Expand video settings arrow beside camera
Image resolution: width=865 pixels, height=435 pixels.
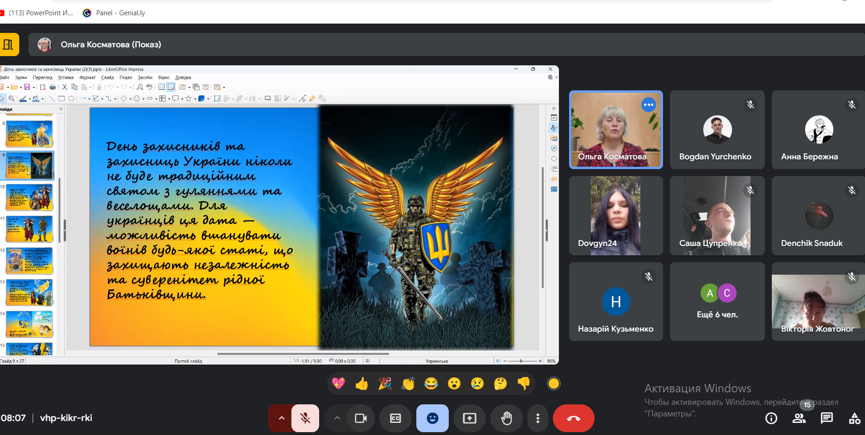tap(337, 418)
